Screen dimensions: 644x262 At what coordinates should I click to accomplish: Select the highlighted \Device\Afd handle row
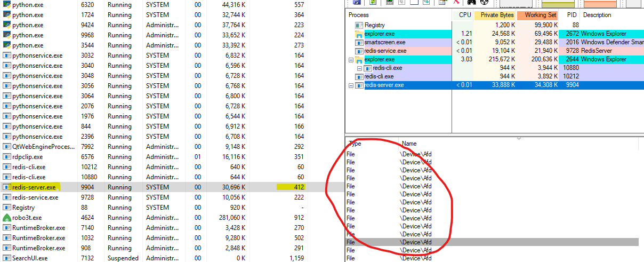492,242
